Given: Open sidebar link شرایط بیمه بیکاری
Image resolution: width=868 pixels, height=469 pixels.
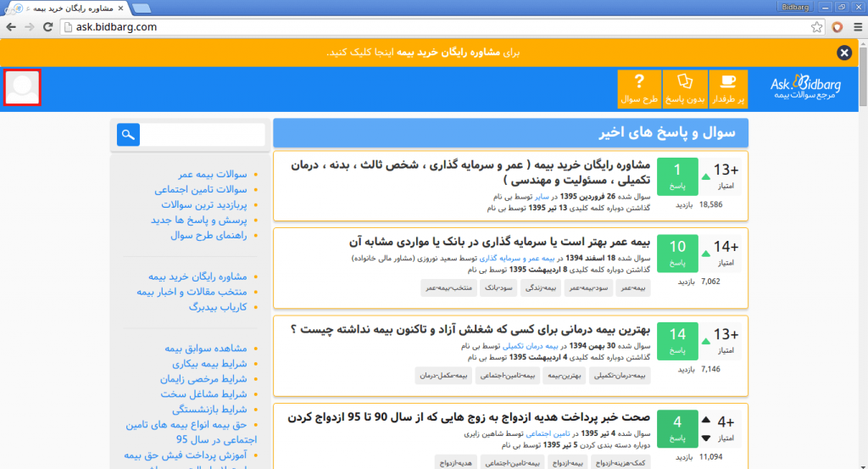Looking at the screenshot, I should [x=210, y=364].
